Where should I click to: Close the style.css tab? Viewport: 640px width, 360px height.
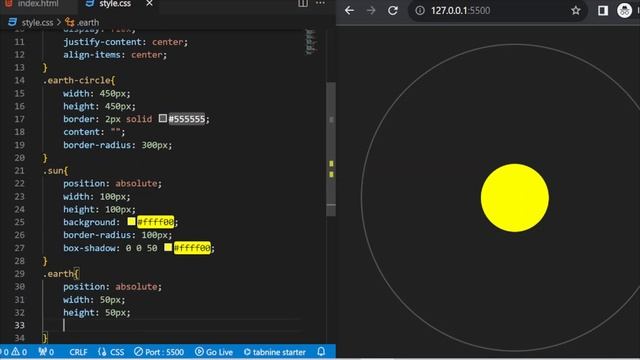tap(149, 4)
